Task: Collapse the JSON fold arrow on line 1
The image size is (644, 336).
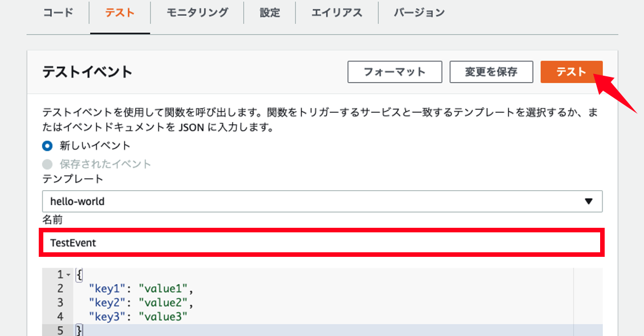Action: 68,274
